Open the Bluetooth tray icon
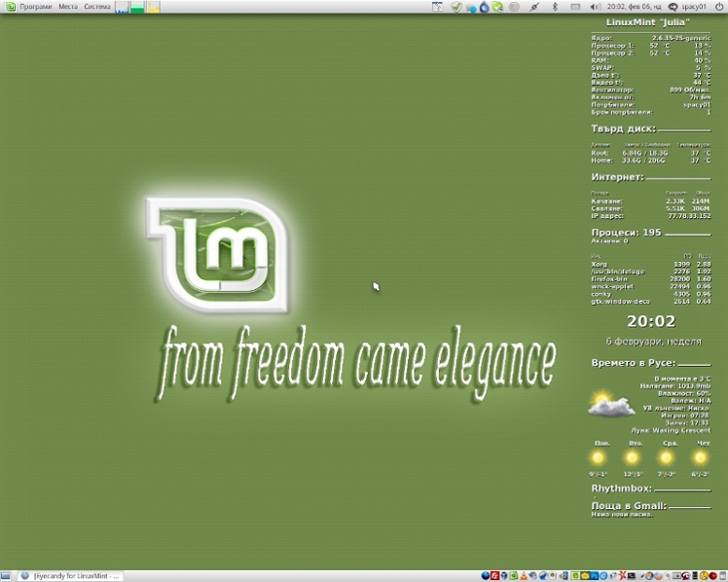 [x=554, y=7]
